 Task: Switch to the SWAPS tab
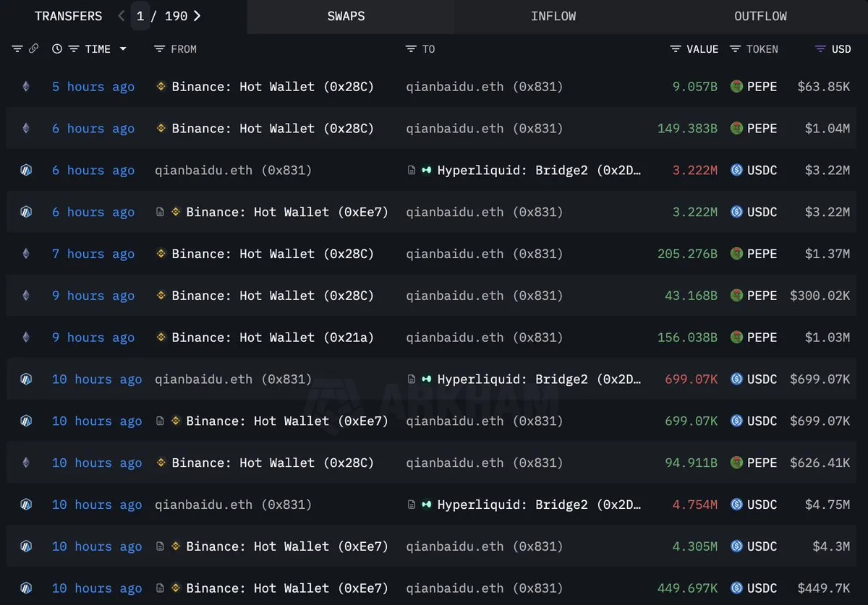coord(346,16)
